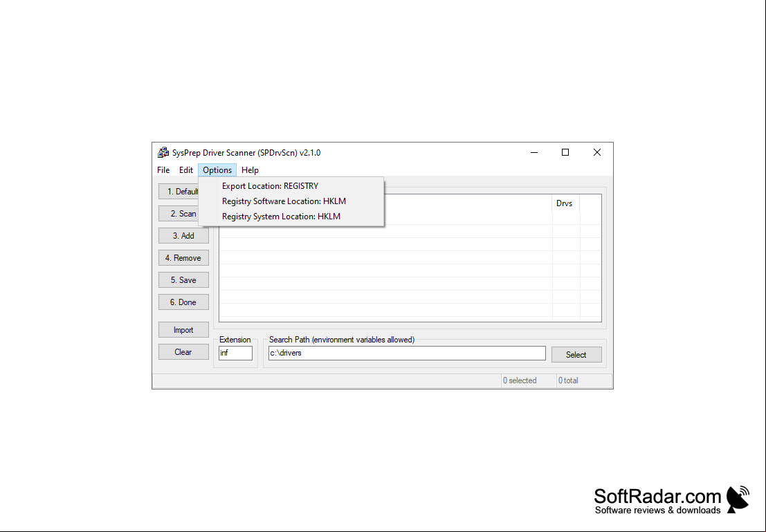This screenshot has width=766, height=532.
Task: Click Select to browse search path
Action: click(x=576, y=355)
